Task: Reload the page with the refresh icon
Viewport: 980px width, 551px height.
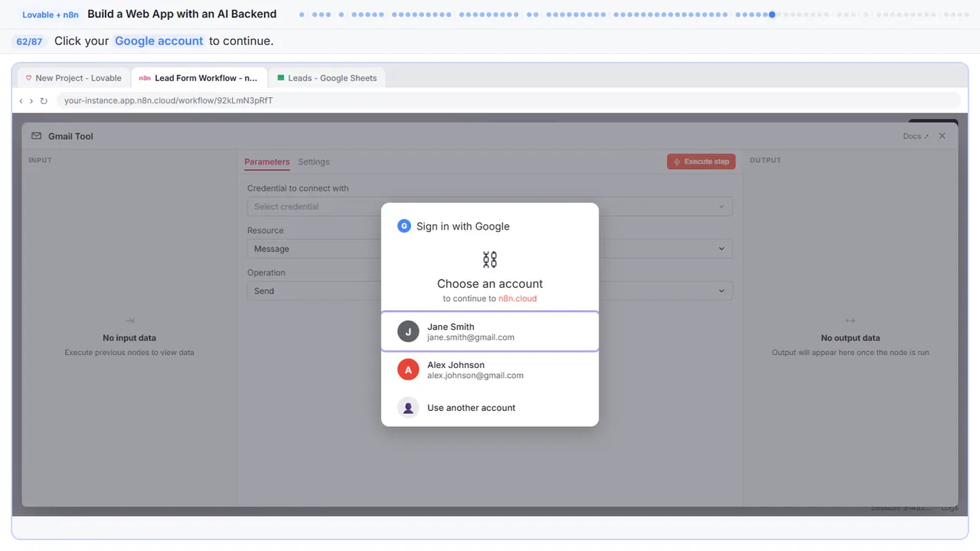Action: pyautogui.click(x=44, y=101)
